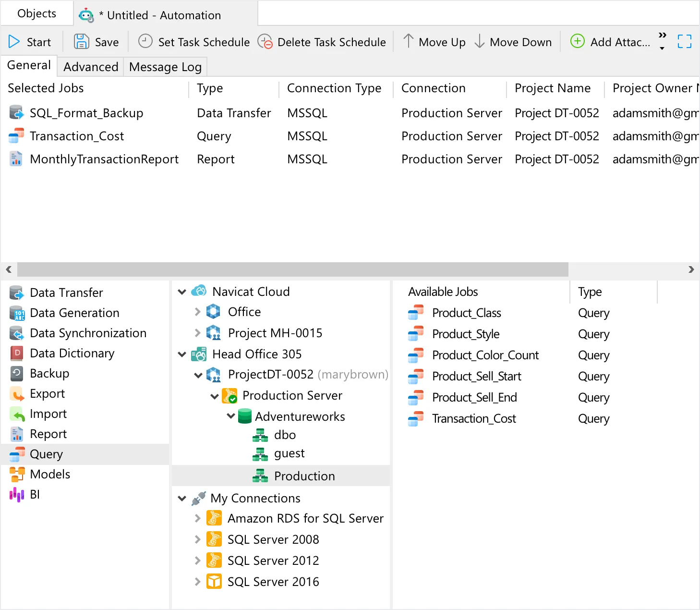The height and width of the screenshot is (610, 700).
Task: Click Delete Task Schedule button
Action: click(322, 42)
